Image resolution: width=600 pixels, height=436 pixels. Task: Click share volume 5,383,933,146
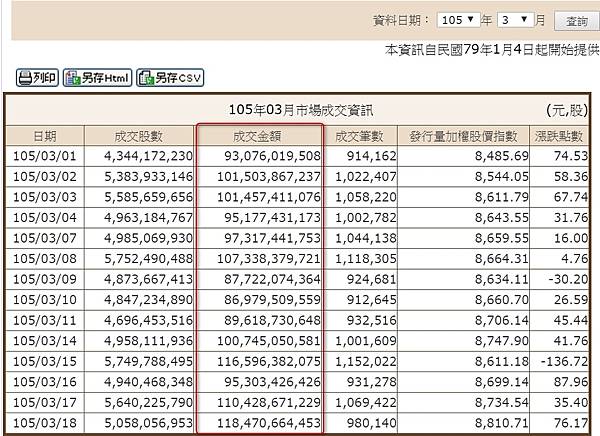[148, 176]
